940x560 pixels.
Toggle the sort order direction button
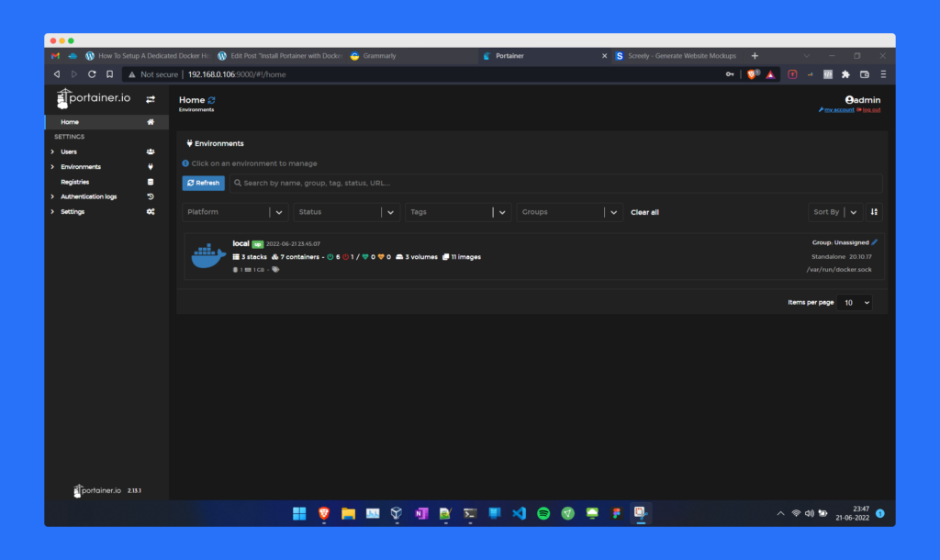(874, 212)
